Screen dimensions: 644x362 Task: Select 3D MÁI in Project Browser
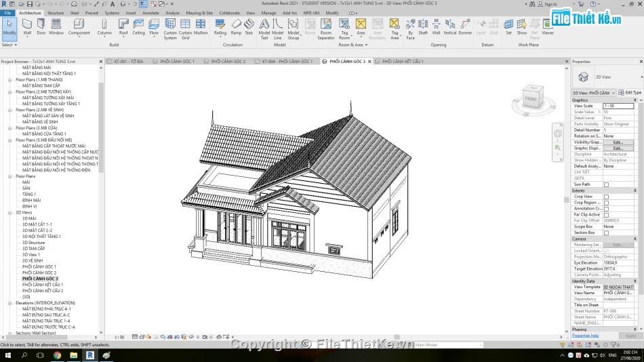28,218
